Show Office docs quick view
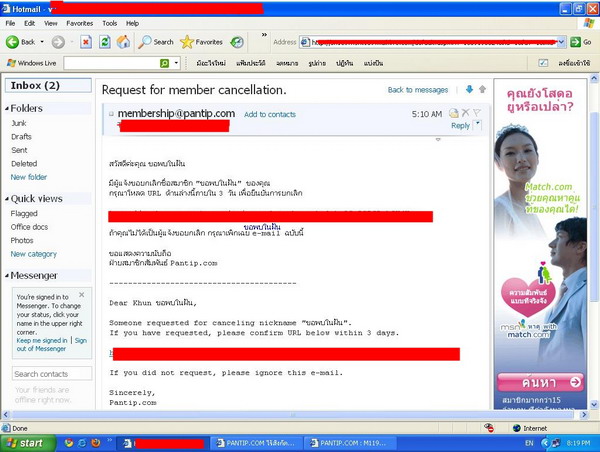Image resolution: width=600 pixels, height=452 pixels. pos(29,227)
